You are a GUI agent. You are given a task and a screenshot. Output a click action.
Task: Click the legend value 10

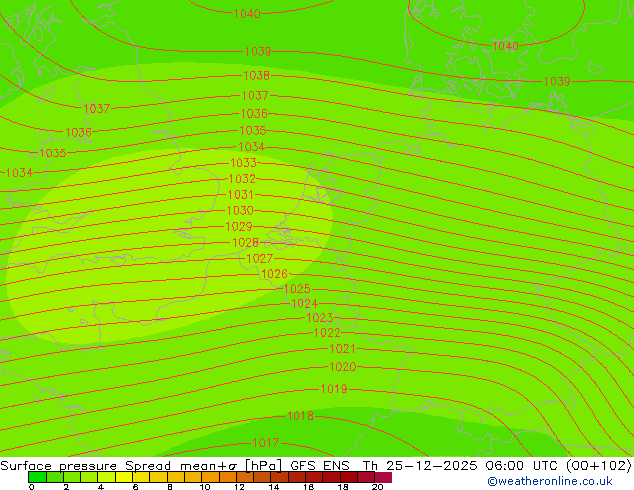[205, 487]
